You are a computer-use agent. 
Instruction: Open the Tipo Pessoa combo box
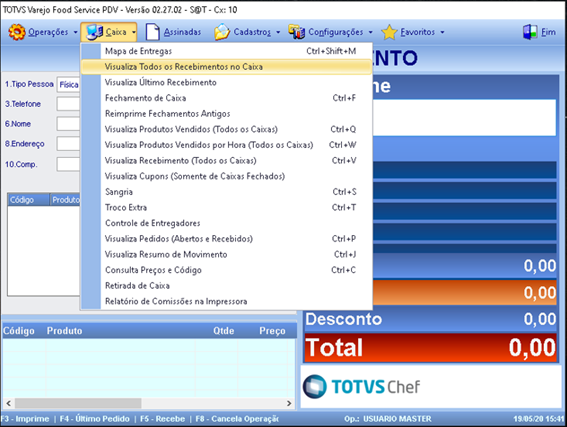point(68,85)
